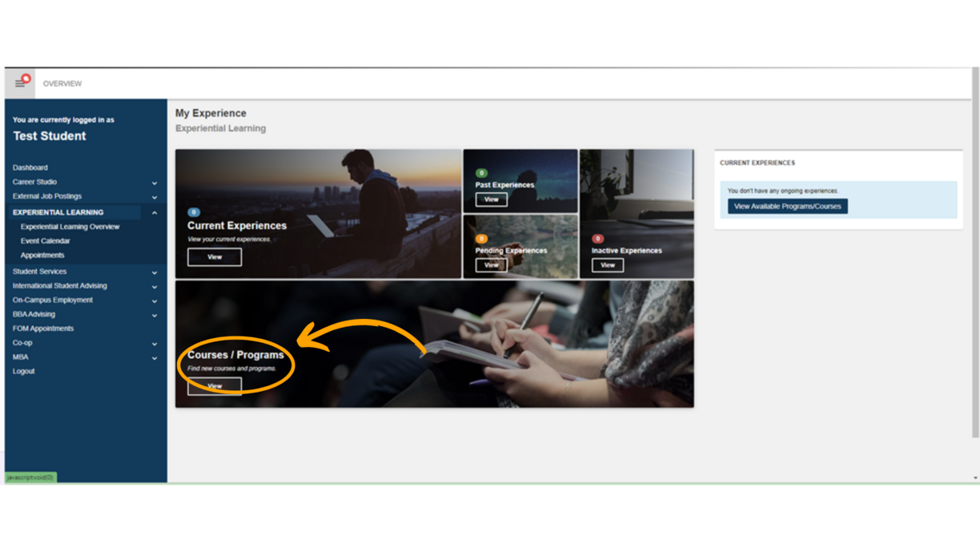980x552 pixels.
Task: Expand the Co-op menu chevron
Action: point(154,342)
